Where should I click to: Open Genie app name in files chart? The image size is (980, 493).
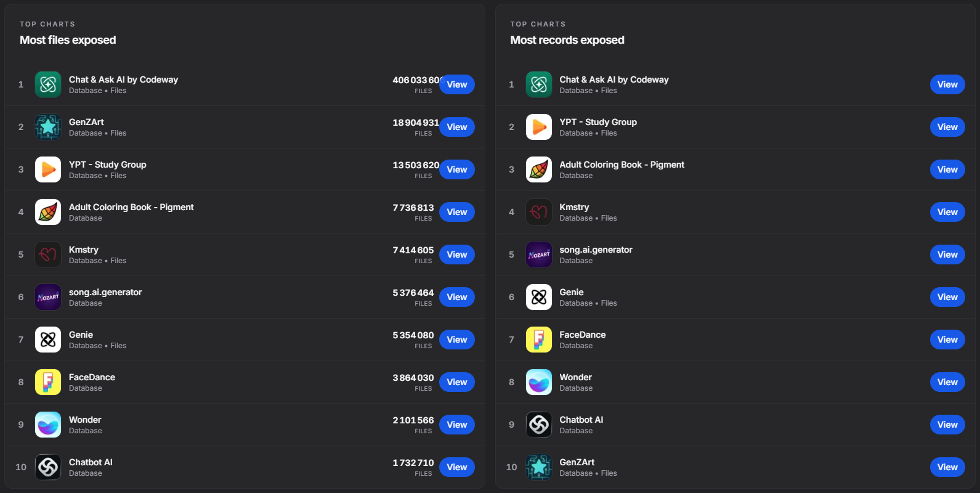click(81, 335)
